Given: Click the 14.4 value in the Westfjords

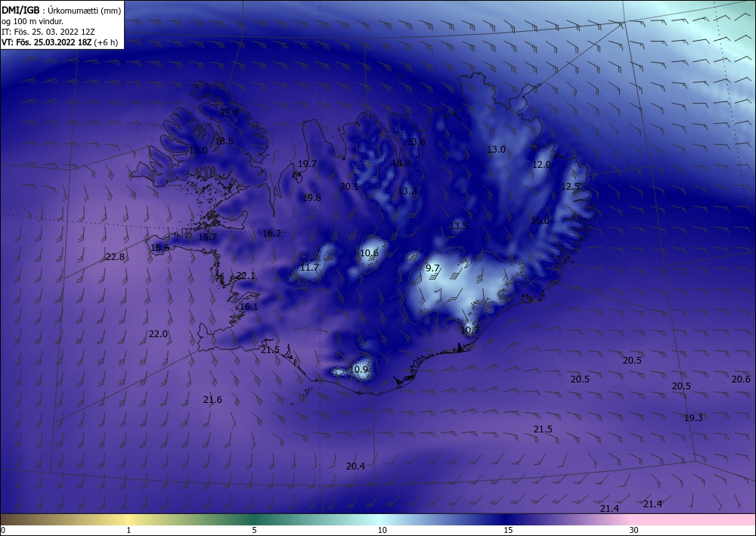Looking at the screenshot, I should 229,112.
